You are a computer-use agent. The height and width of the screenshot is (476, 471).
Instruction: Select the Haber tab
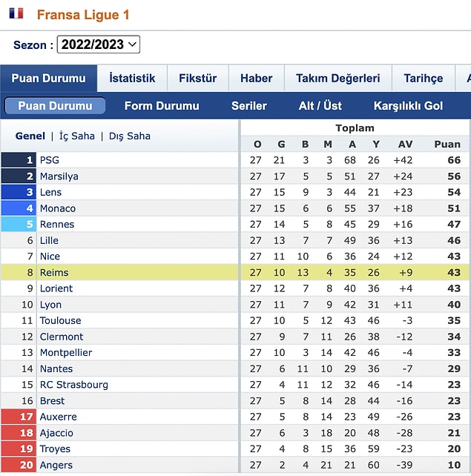click(x=257, y=78)
